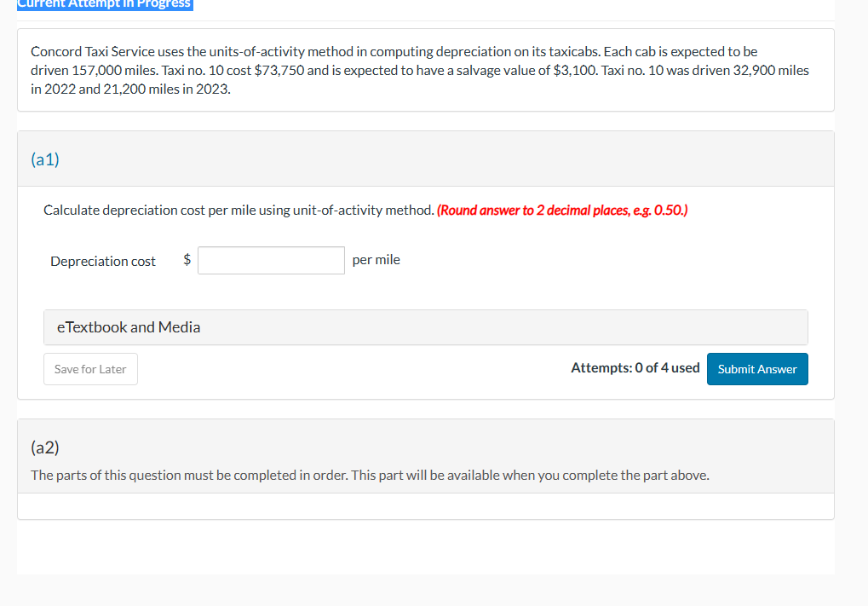This screenshot has height=606, width=868.
Task: Open the eTextbook and Media section
Action: (128, 326)
